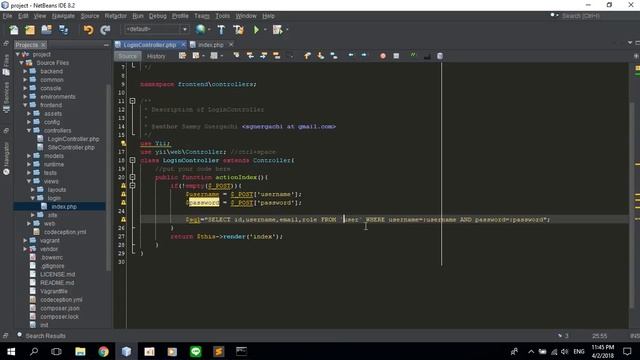Open Chrome from the Windows taskbar
The image size is (640, 360).
click(x=103, y=351)
